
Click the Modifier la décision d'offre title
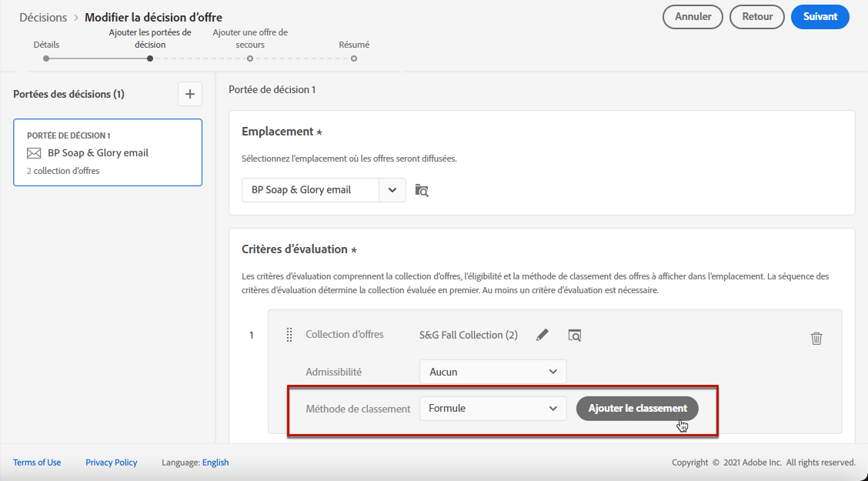(x=153, y=17)
